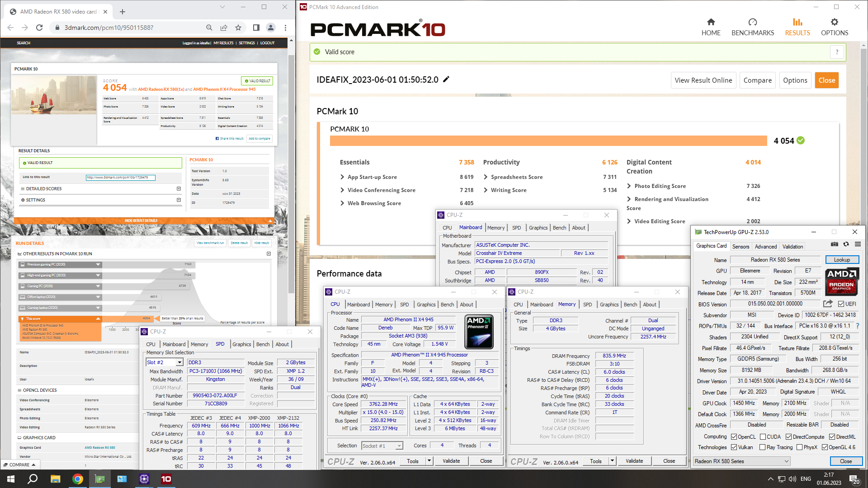Click MY RESULTS link on 3dmark page

tap(223, 43)
